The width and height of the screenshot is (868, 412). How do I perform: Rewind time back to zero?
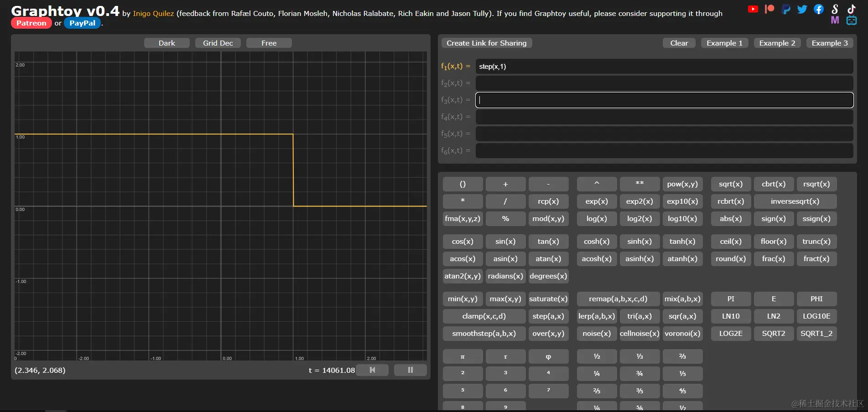click(x=372, y=370)
